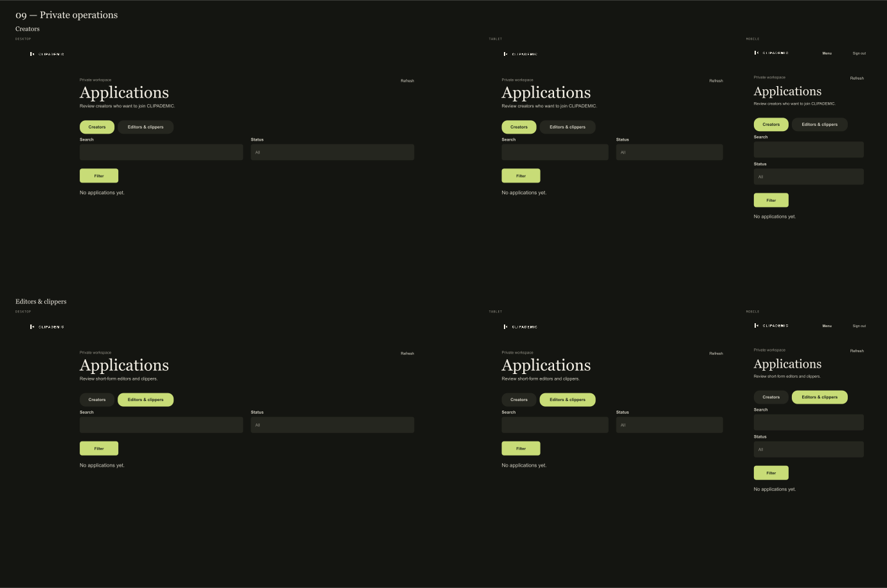Open Status dropdown in Creators section mobile frame
The height and width of the screenshot is (588, 887).
click(x=809, y=177)
